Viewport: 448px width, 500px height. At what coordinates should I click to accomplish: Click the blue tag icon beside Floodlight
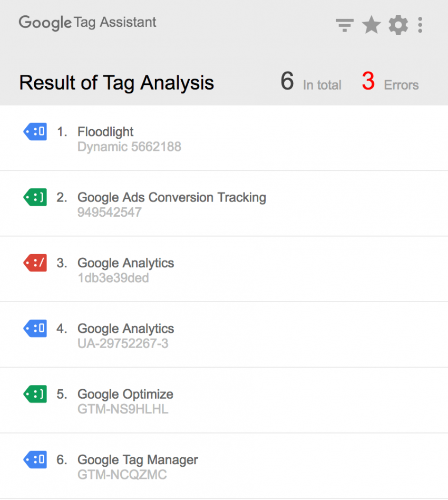pyautogui.click(x=35, y=132)
